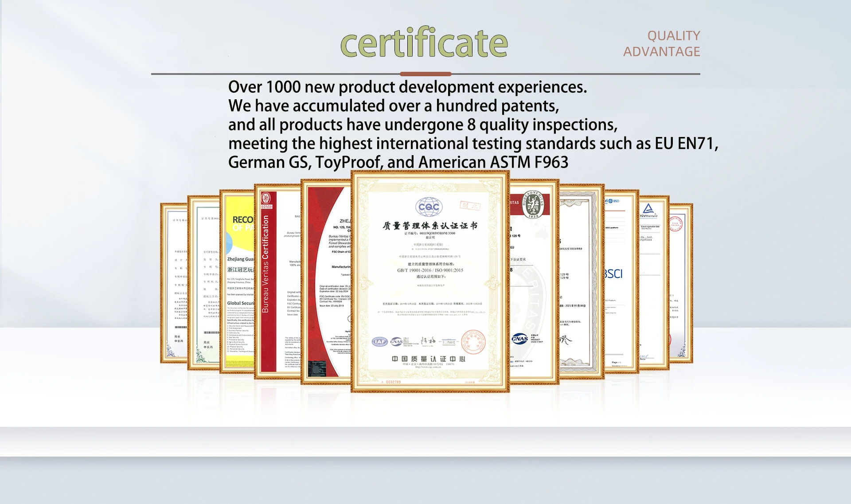Click the IQNet logo on center certificate
851x504 pixels.
449,342
